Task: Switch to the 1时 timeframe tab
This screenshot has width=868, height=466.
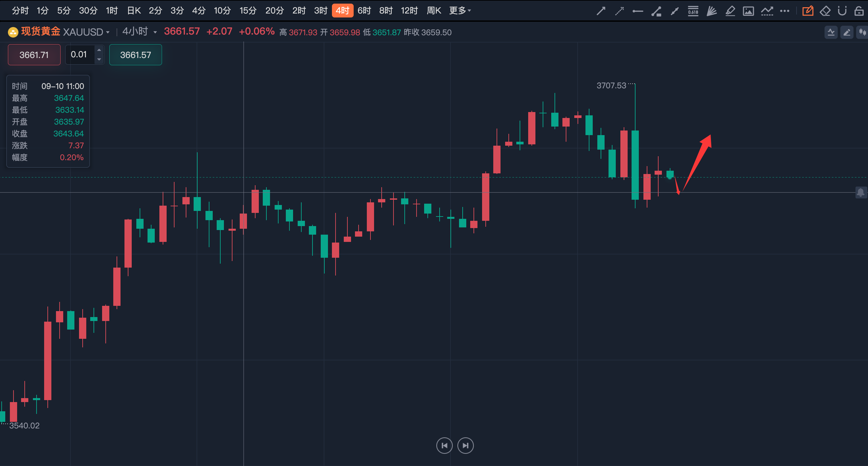Action: pyautogui.click(x=112, y=11)
